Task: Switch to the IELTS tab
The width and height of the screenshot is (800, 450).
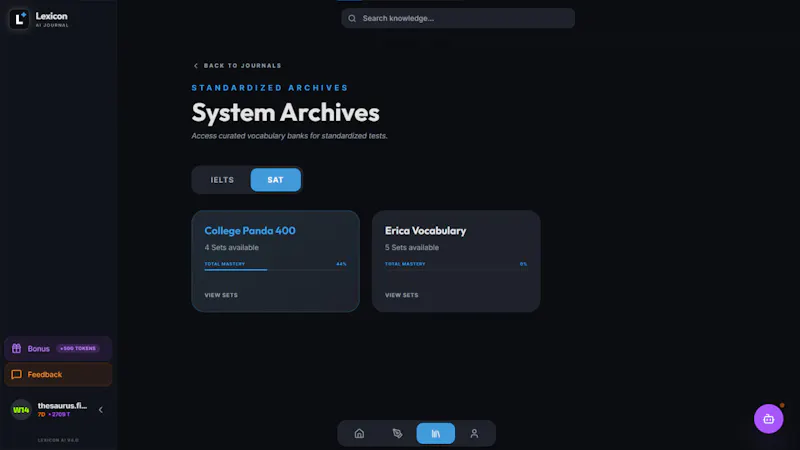Action: [222, 180]
